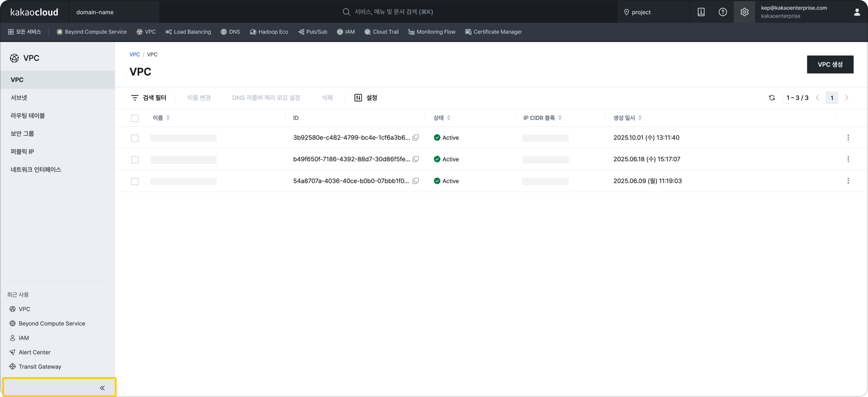
Task: Click the VPC 생성 button
Action: tap(830, 65)
